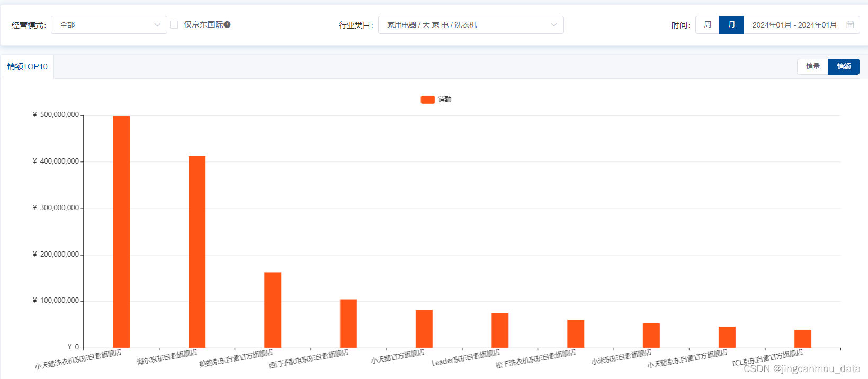The width and height of the screenshot is (868, 379).
Task: Click the ¥ 500,000,000 axis label
Action: coord(56,115)
